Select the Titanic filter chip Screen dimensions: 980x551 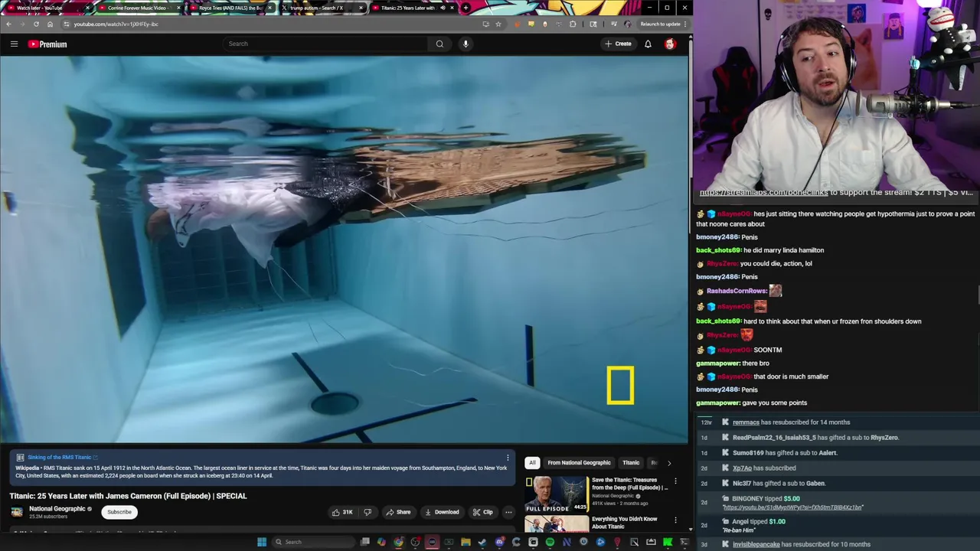(631, 463)
